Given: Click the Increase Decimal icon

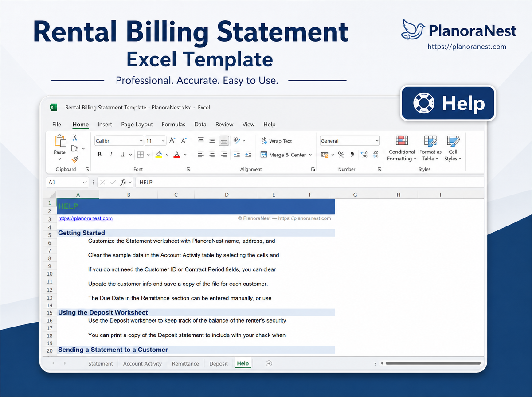Looking at the screenshot, I should pos(364,155).
